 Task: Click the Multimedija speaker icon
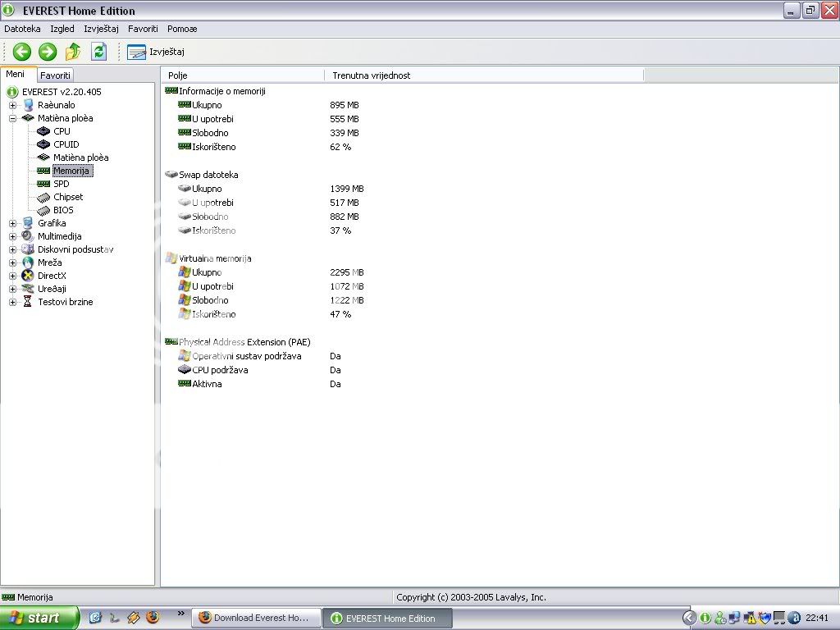point(28,236)
